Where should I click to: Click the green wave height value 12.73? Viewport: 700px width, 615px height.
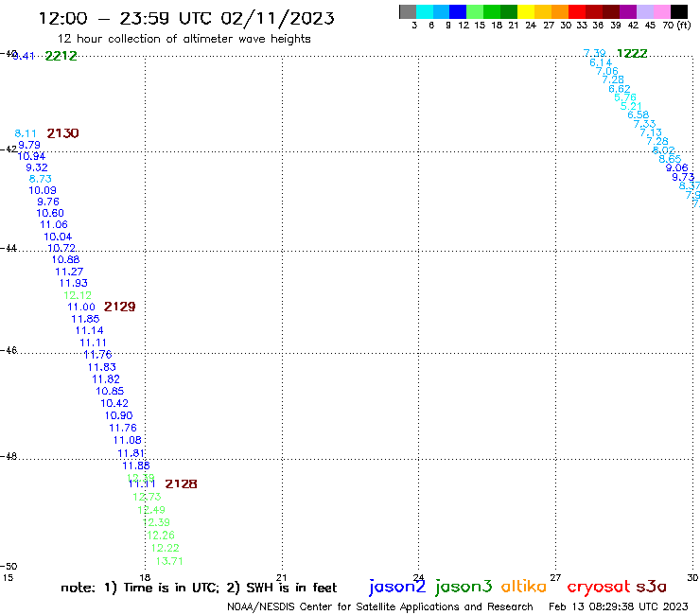pyautogui.click(x=147, y=497)
